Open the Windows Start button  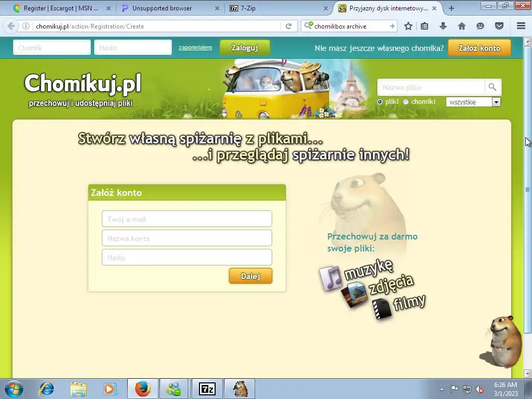coord(14,389)
